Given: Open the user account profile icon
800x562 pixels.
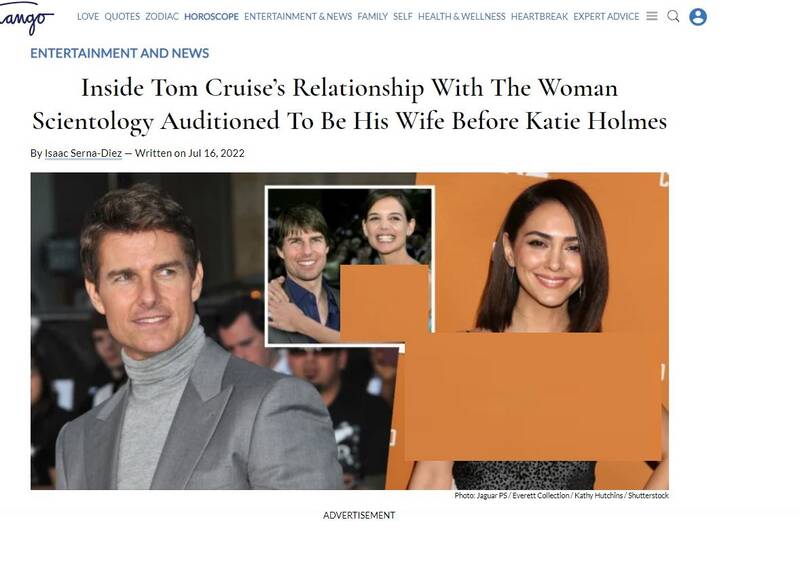Looking at the screenshot, I should 698,17.
